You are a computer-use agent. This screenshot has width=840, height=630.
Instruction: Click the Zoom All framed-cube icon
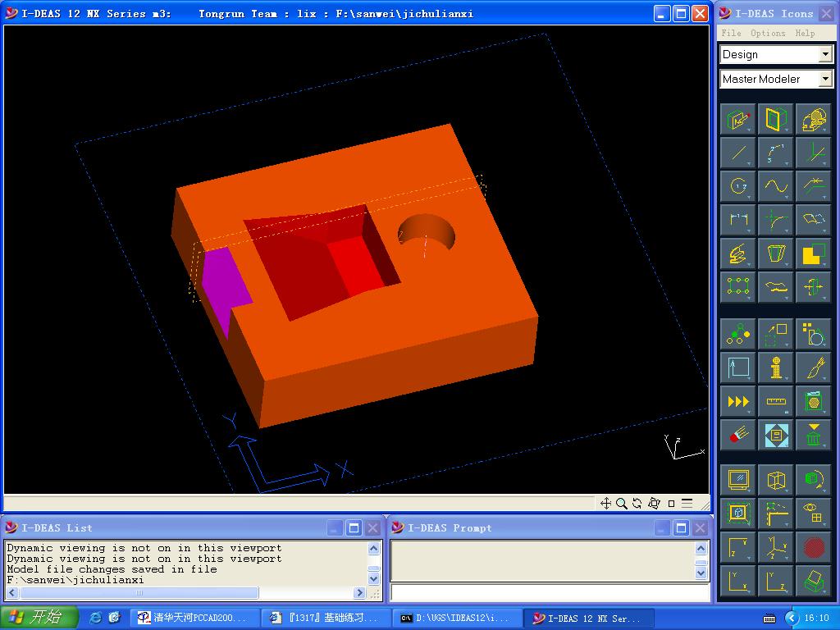(738, 514)
